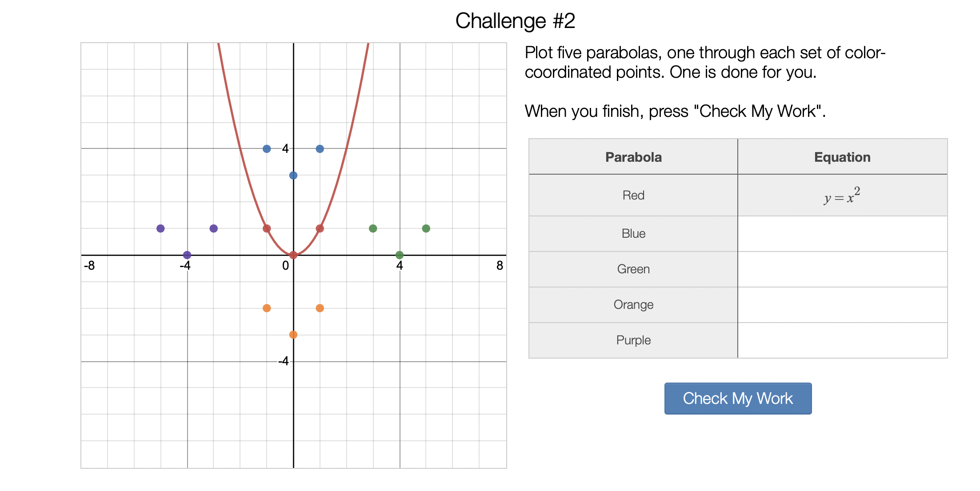The height and width of the screenshot is (491, 980).
Task: Click the orange point right of the y-axis
Action: pos(320,308)
